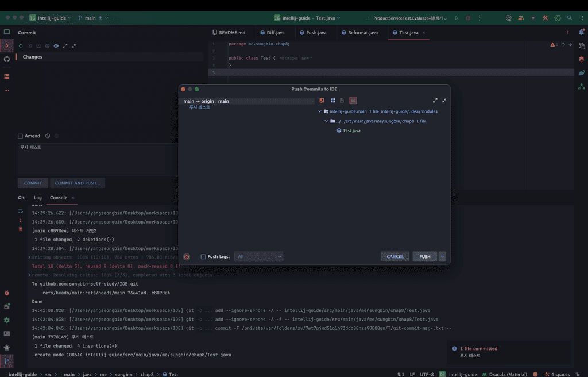Click the help icon in push dialog
Image resolution: width=588 pixels, height=377 pixels.
pos(187,257)
